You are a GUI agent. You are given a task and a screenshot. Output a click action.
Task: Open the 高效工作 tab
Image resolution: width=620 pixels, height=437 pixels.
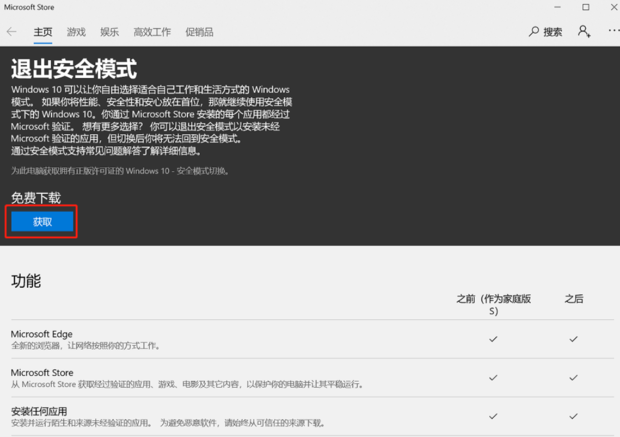coord(152,32)
